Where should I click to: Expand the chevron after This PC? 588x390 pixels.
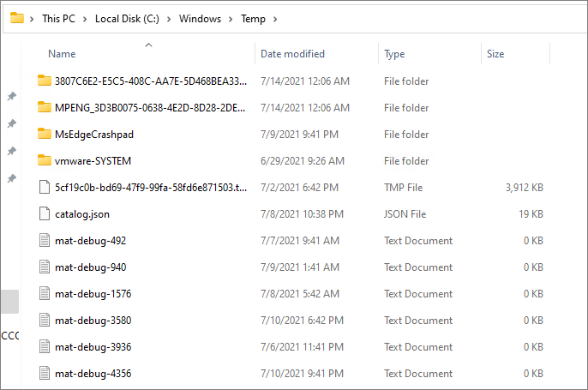pos(85,19)
